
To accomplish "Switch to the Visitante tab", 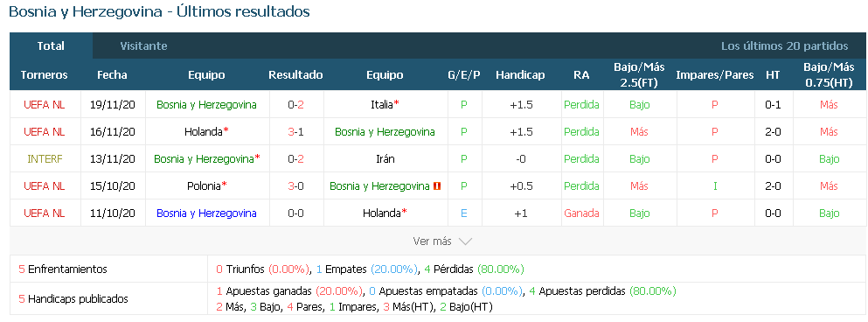I will coord(143,46).
